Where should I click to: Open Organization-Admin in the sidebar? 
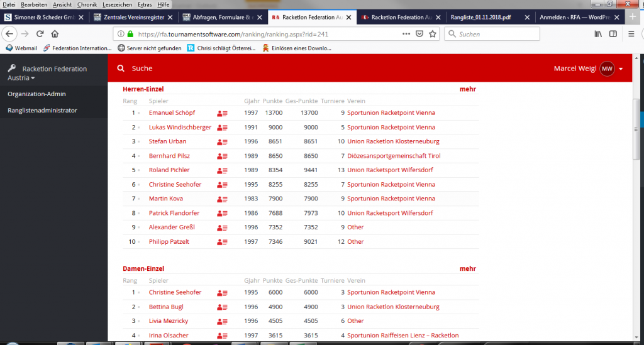36,94
